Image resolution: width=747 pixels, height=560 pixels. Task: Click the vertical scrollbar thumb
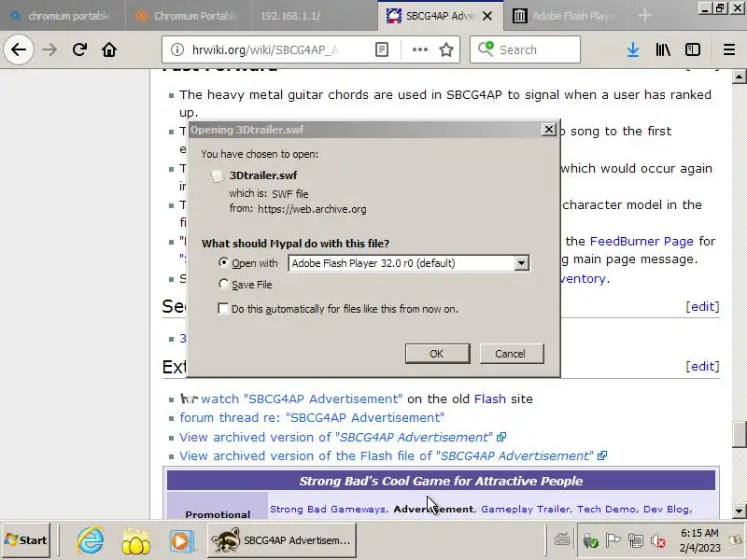(739, 435)
